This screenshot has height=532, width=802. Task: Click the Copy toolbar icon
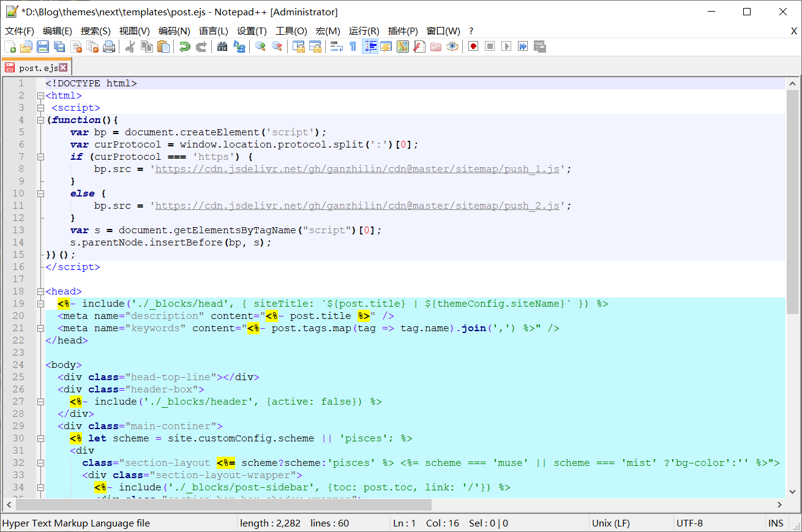[x=147, y=47]
